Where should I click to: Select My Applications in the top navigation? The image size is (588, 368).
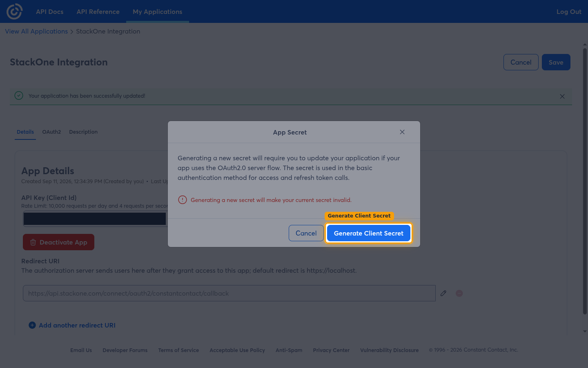(158, 11)
